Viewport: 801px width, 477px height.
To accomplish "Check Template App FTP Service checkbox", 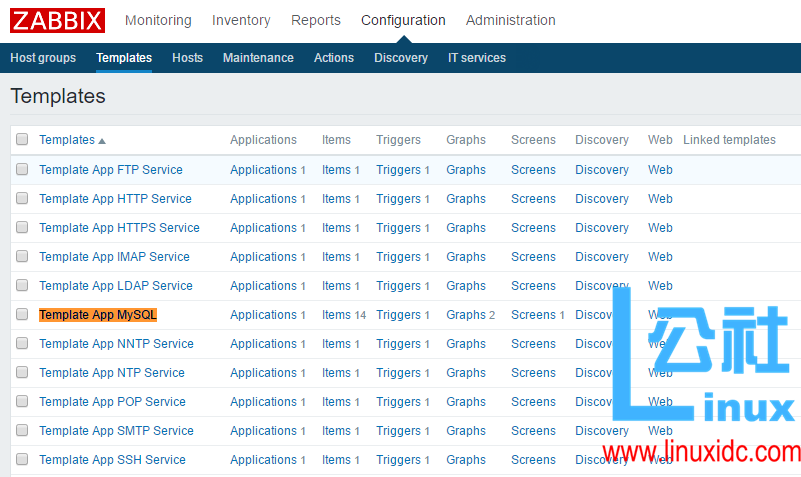I will tap(22, 169).
